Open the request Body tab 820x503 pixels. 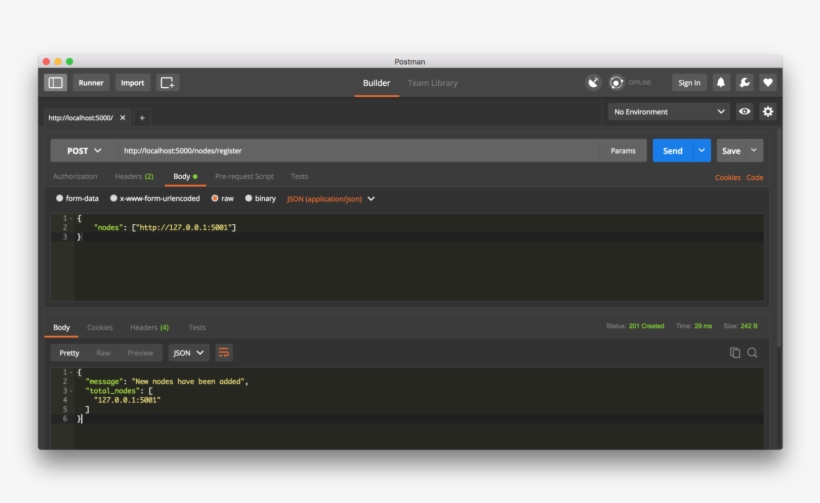coord(185,176)
